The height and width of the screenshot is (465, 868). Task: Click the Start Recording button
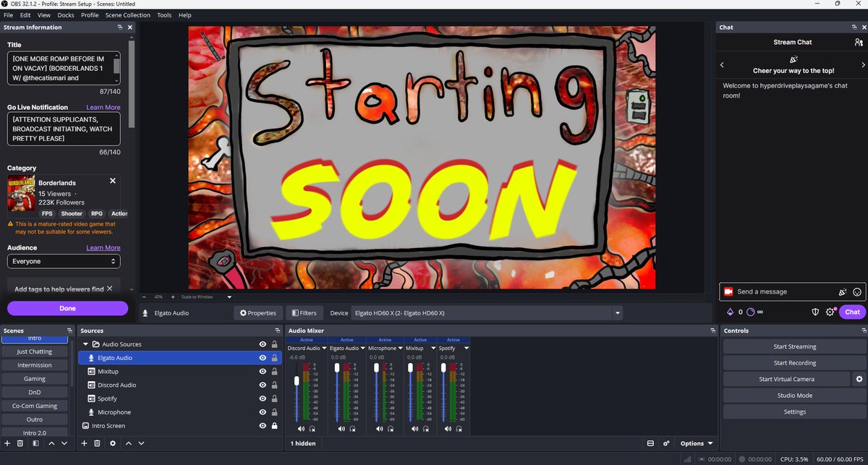(x=794, y=363)
